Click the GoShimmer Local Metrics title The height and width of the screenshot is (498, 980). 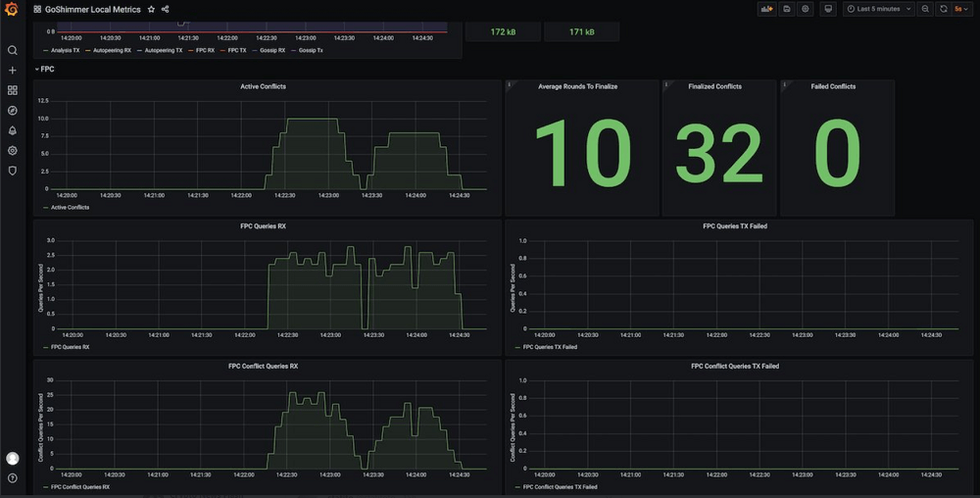(x=92, y=10)
